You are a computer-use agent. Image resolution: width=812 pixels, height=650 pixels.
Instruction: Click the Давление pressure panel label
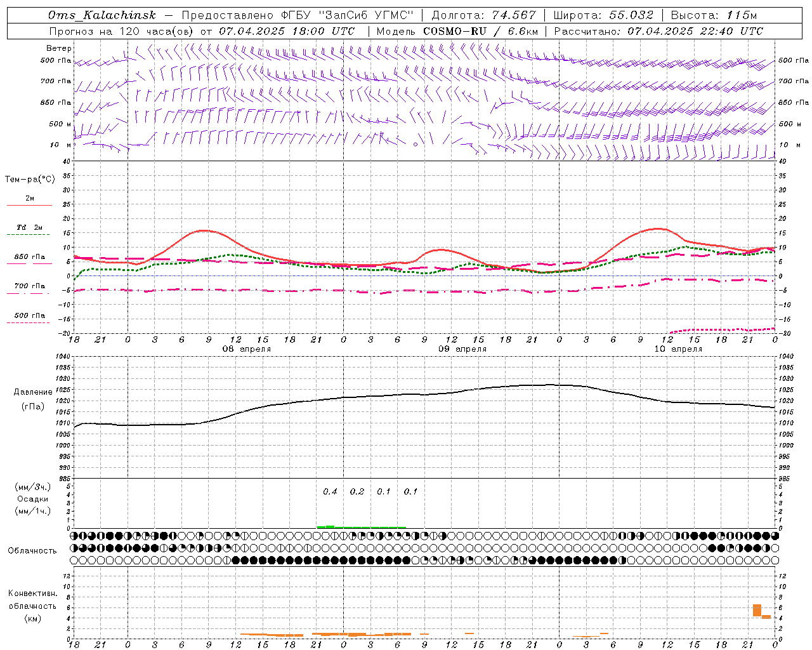(33, 392)
